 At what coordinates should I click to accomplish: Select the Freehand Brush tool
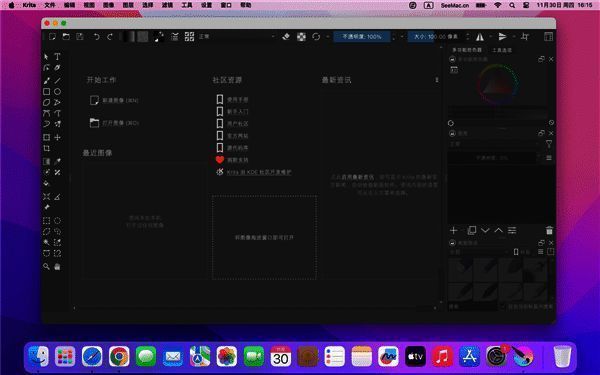[x=46, y=81]
